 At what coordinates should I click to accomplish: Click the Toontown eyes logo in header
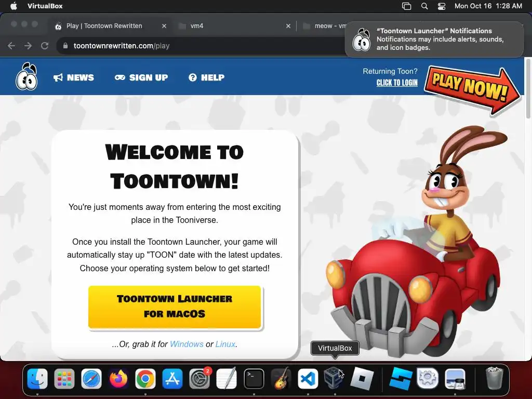coord(26,77)
